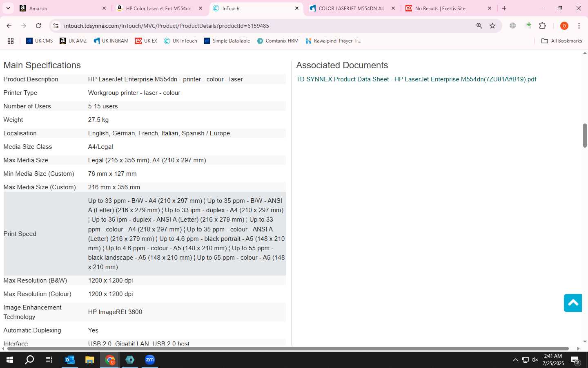Close the Amazon tab

pyautogui.click(x=104, y=8)
